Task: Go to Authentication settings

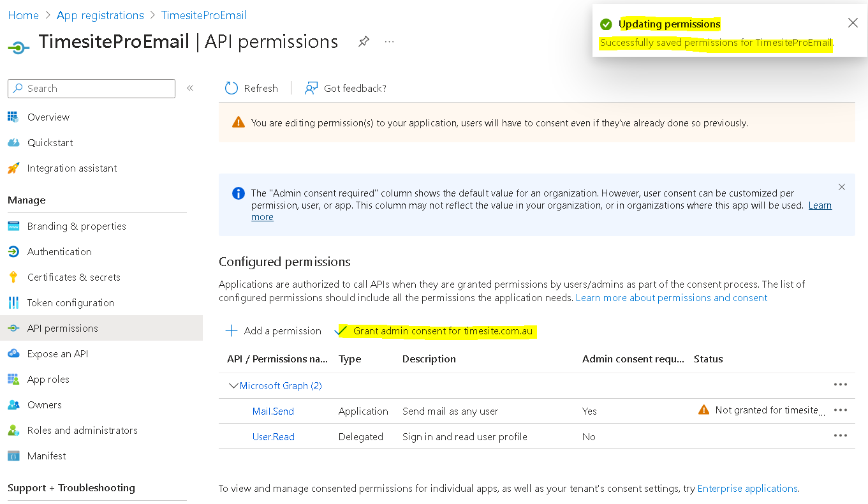Action: point(59,251)
